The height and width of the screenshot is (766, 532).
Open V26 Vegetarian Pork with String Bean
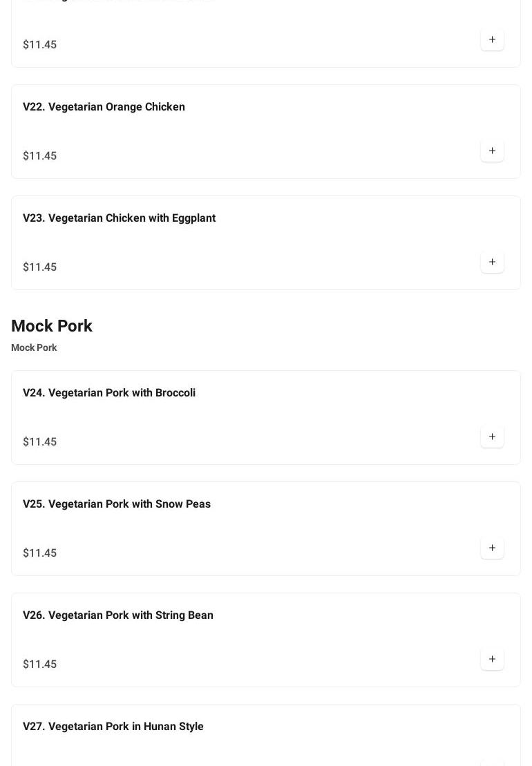click(x=118, y=615)
